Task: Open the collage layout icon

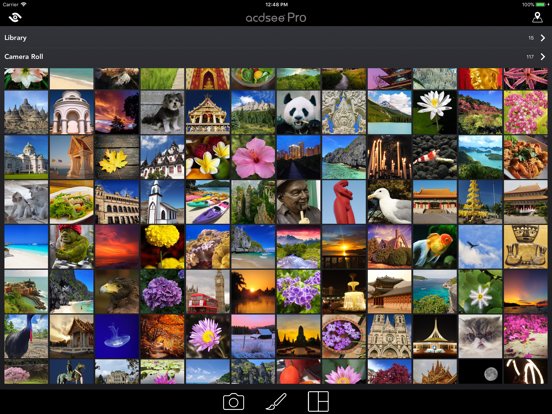Action: coord(318,401)
